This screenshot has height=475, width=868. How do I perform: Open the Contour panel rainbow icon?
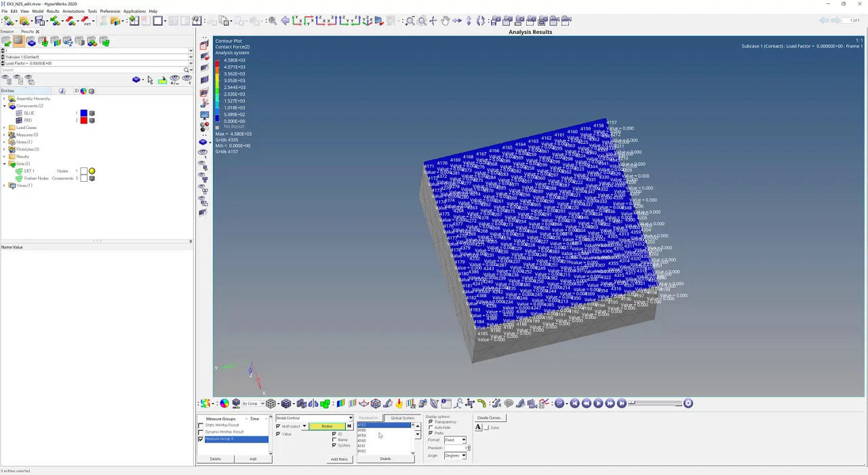pyautogui.click(x=341, y=404)
